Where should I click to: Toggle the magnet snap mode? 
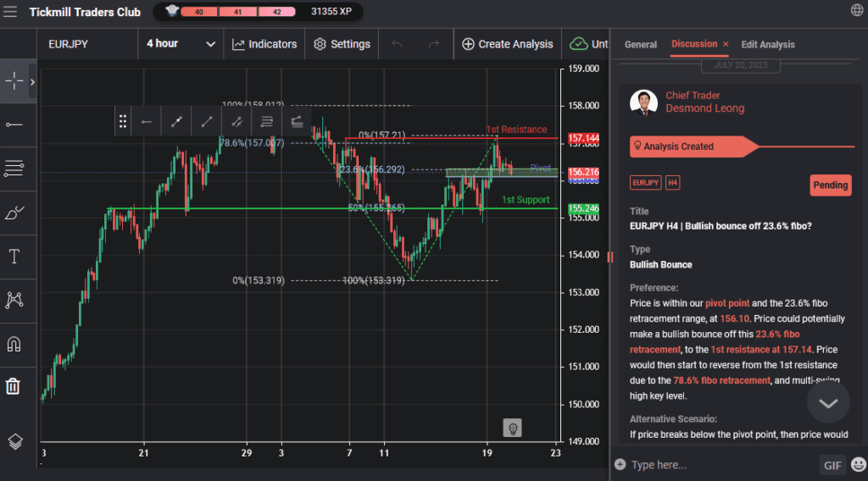[14, 344]
